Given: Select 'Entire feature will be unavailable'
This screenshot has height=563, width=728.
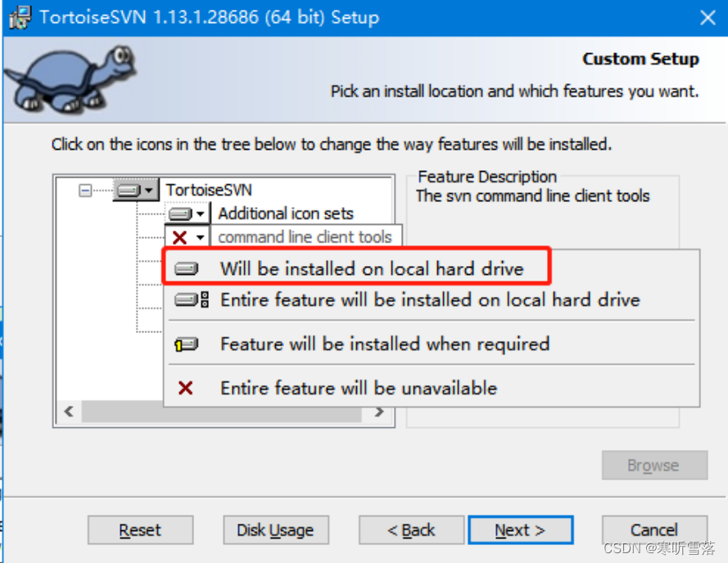Looking at the screenshot, I should tap(432, 388).
